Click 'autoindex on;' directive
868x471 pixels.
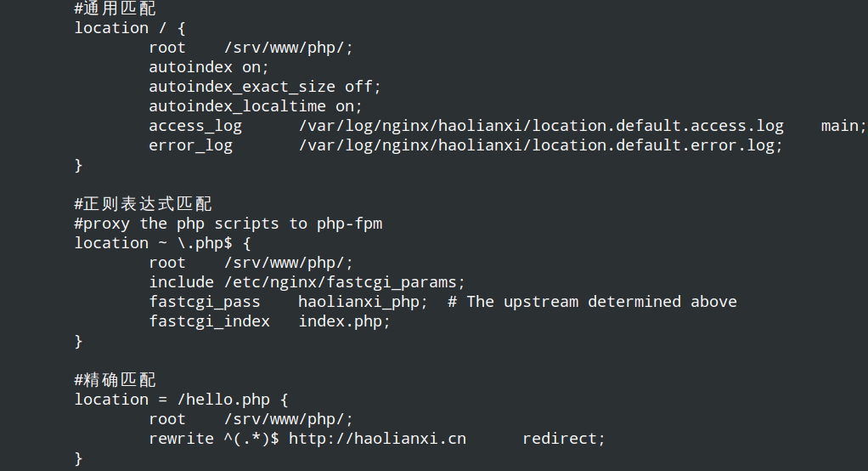[209, 68]
